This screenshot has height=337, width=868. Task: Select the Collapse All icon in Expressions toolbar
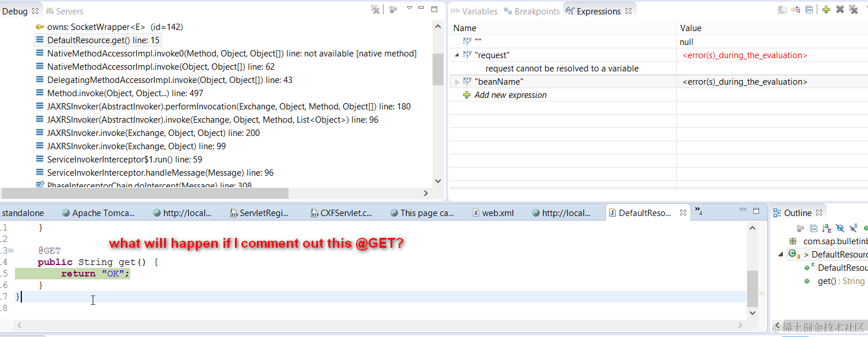(x=809, y=9)
